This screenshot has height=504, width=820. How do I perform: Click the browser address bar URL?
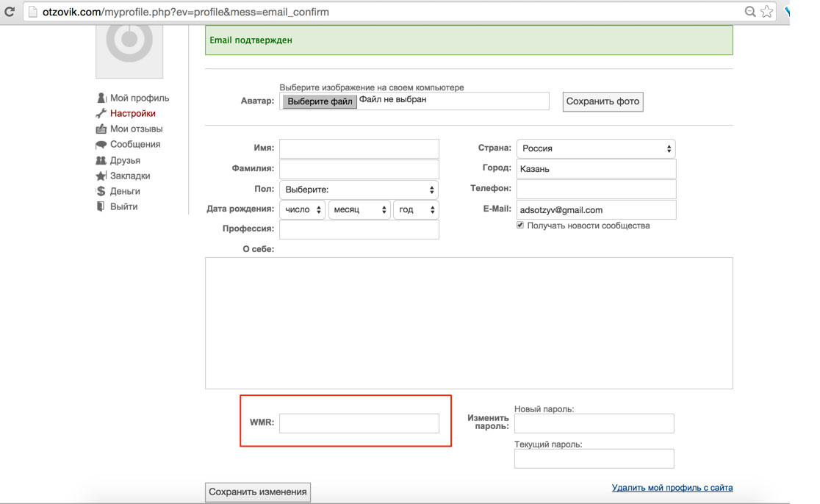pos(186,12)
